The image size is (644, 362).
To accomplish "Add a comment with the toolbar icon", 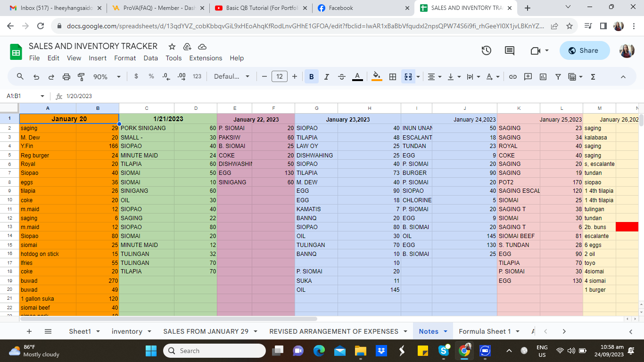I will click(528, 76).
